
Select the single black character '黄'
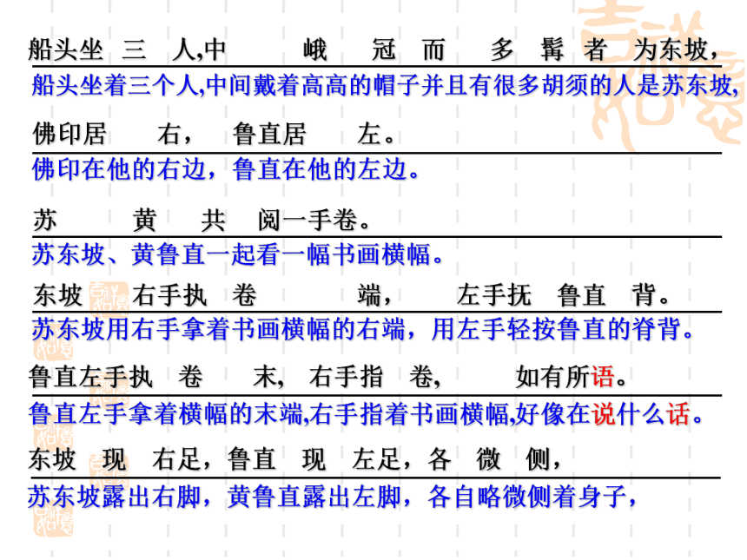tap(145, 220)
